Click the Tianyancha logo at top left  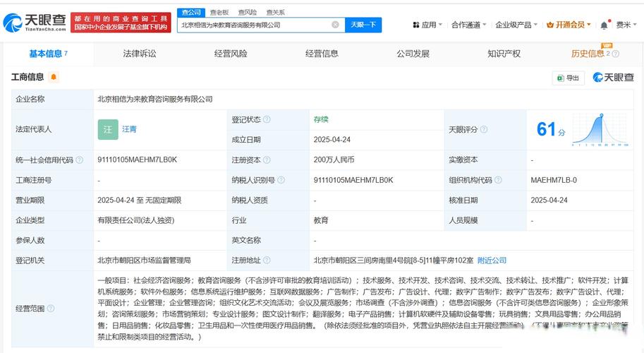tap(35, 22)
